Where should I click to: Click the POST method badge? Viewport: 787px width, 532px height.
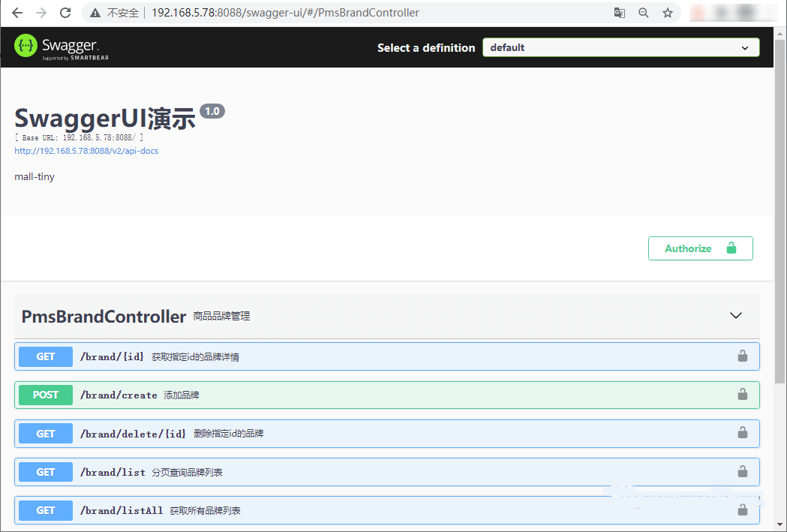[46, 395]
